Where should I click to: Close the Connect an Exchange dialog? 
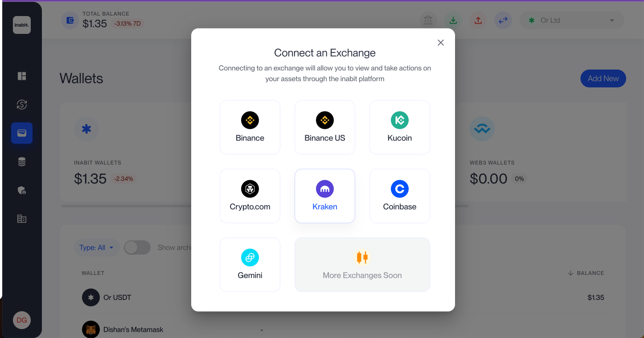click(x=441, y=42)
